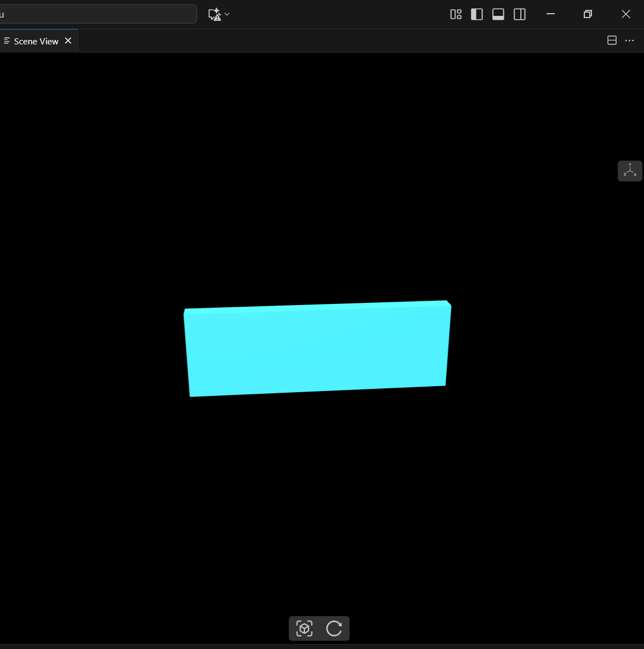This screenshot has width=644, height=649.
Task: Expand the Copilot dropdown chevron
Action: (x=227, y=14)
